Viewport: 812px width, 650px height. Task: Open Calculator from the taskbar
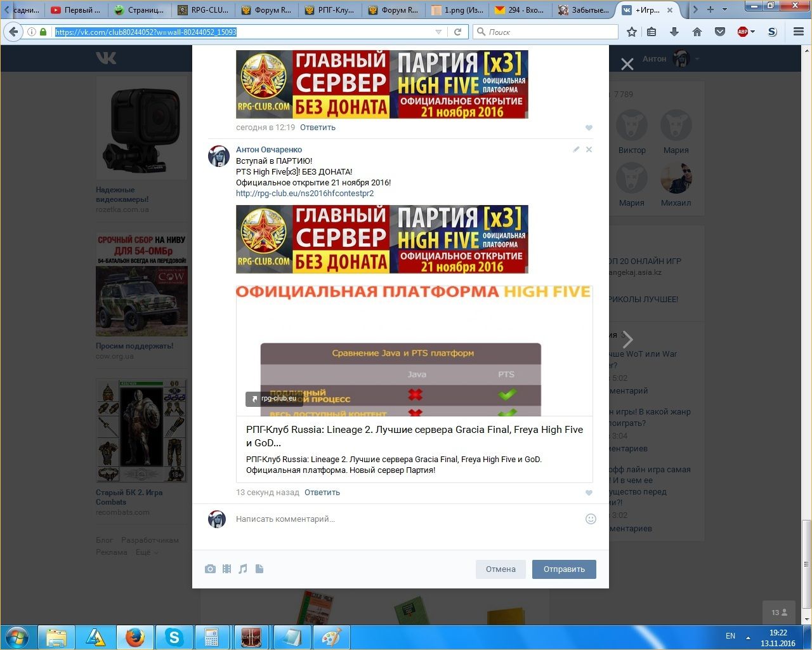pos(212,637)
